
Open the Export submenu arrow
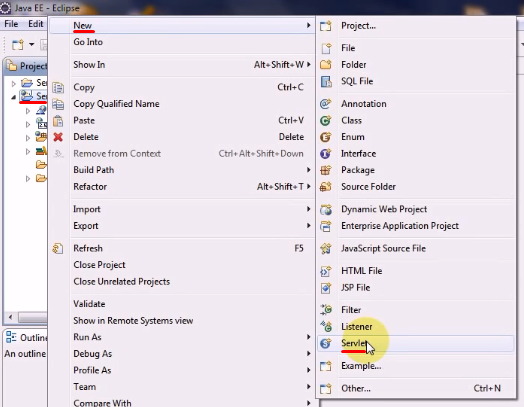[309, 226]
